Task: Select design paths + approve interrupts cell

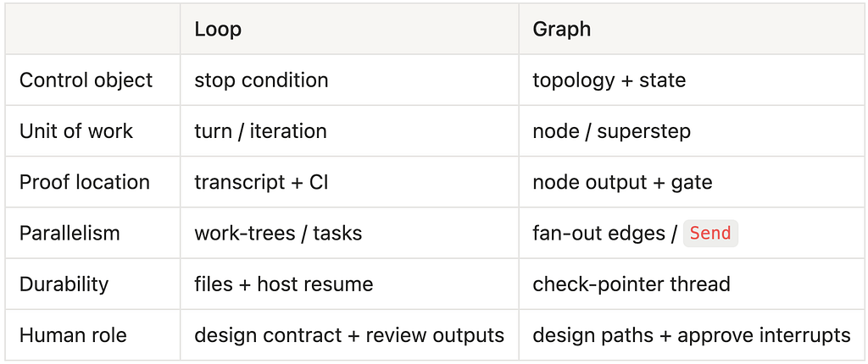Action: (692, 335)
